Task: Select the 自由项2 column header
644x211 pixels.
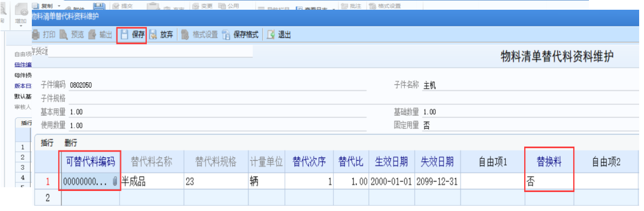Action: (x=606, y=162)
